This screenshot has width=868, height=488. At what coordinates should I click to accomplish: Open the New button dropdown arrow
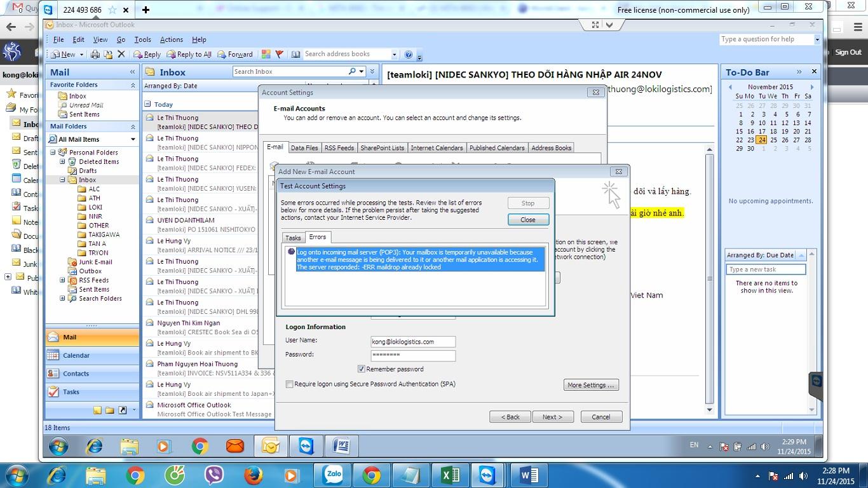coord(82,55)
